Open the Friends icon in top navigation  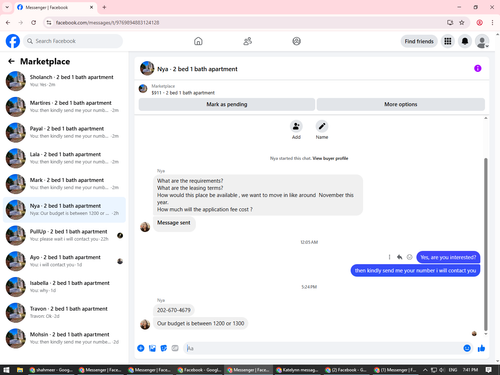pyautogui.click(x=247, y=41)
